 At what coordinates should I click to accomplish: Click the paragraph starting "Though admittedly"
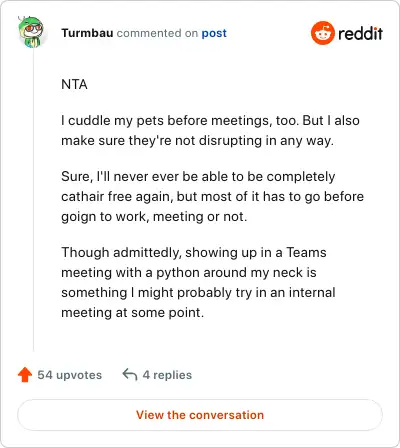198,282
